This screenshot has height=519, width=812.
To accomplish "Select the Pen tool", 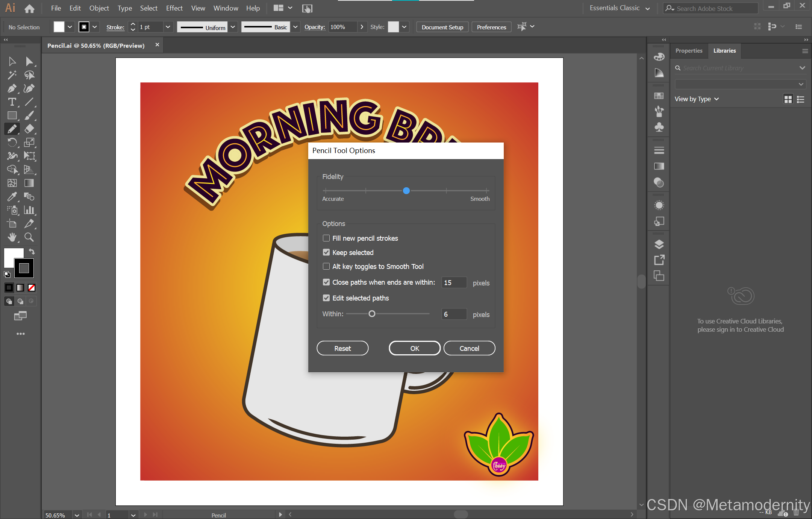I will [12, 89].
